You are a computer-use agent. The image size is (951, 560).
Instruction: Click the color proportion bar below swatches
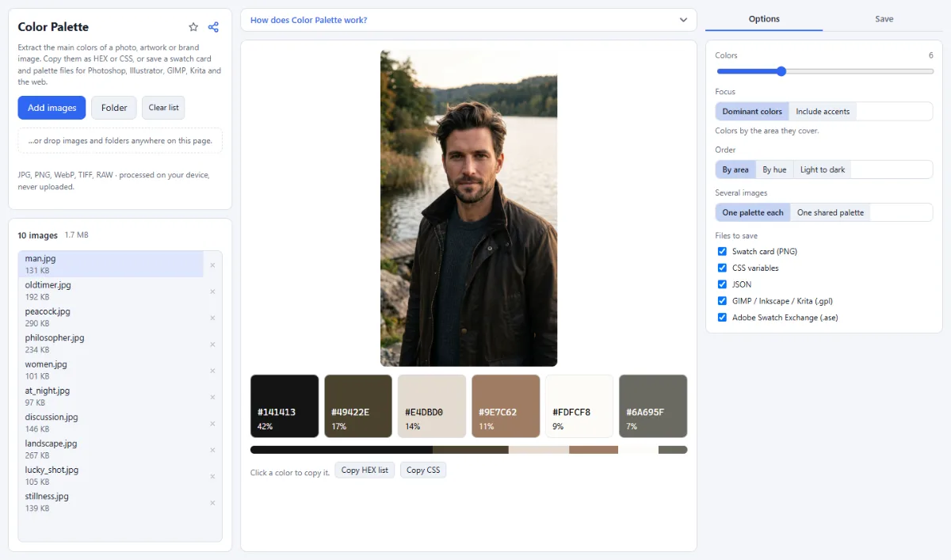tap(468, 450)
